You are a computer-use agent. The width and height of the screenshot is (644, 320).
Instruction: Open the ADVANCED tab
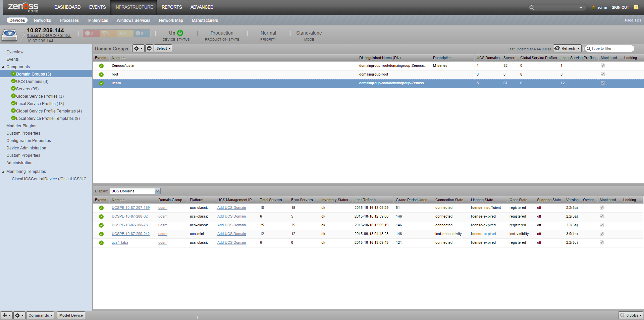click(x=202, y=7)
